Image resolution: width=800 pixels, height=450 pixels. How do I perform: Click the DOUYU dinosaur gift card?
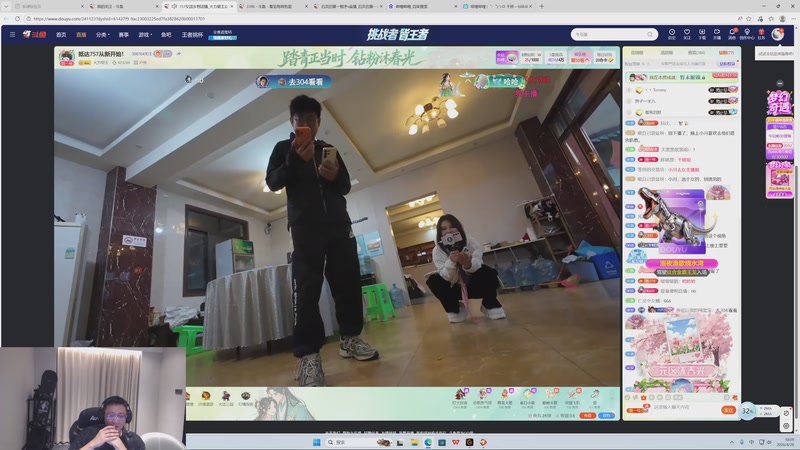pyautogui.click(x=681, y=221)
